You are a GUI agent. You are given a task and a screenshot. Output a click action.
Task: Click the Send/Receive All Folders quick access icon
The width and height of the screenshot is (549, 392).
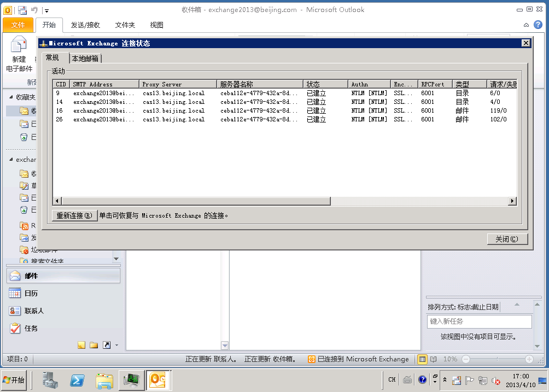pos(22,10)
